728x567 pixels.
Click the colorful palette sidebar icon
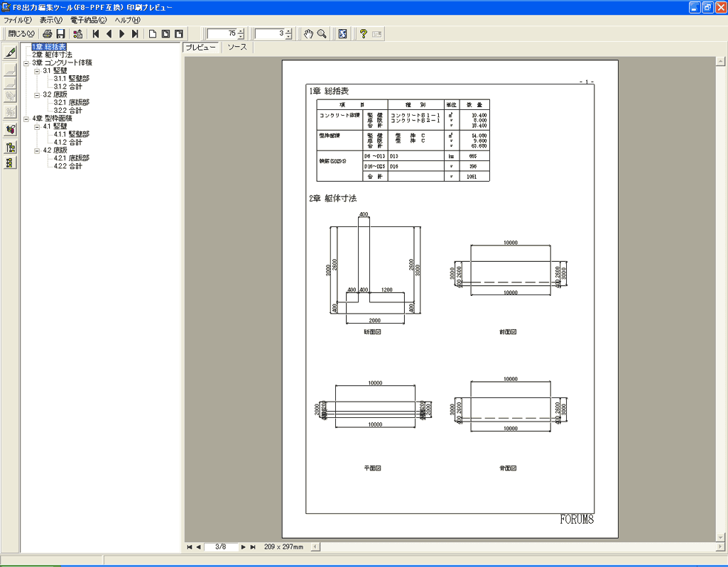10,129
